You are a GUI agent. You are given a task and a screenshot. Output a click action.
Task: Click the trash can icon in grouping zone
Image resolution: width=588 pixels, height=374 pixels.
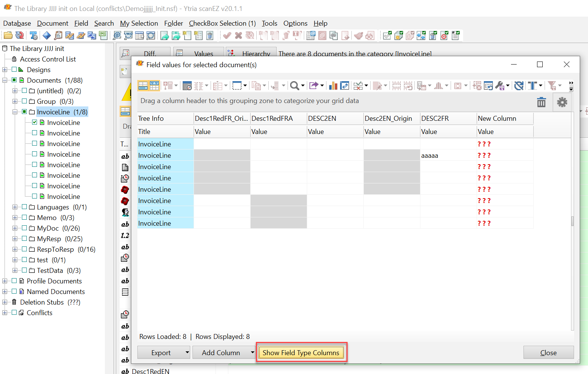(x=541, y=102)
